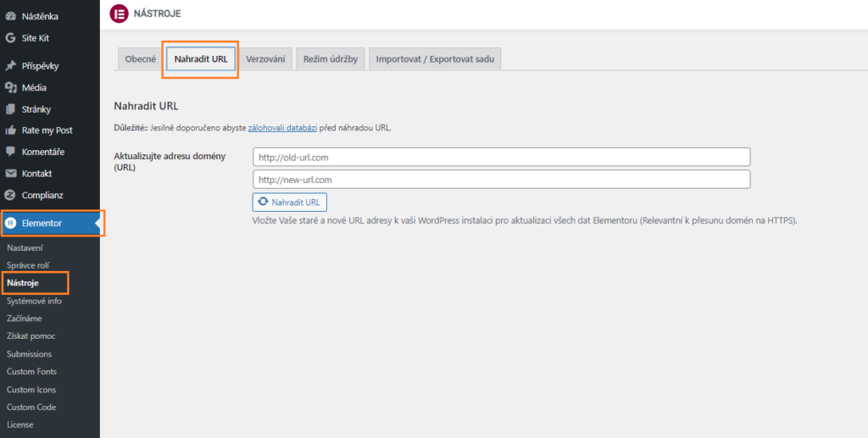Select the Nástroje submenu item
Image resolution: width=868 pixels, height=438 pixels.
(23, 283)
